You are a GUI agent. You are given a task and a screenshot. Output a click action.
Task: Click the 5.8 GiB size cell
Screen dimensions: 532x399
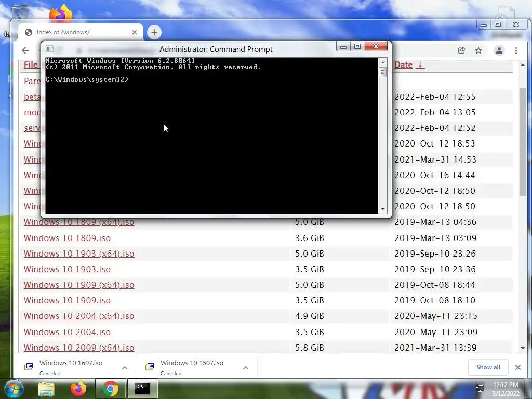(x=310, y=348)
